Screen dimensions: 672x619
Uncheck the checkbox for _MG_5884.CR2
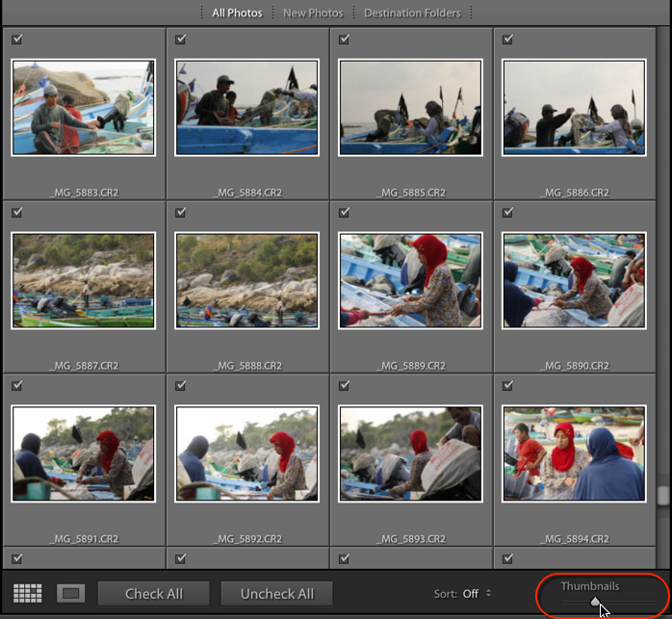[x=181, y=39]
